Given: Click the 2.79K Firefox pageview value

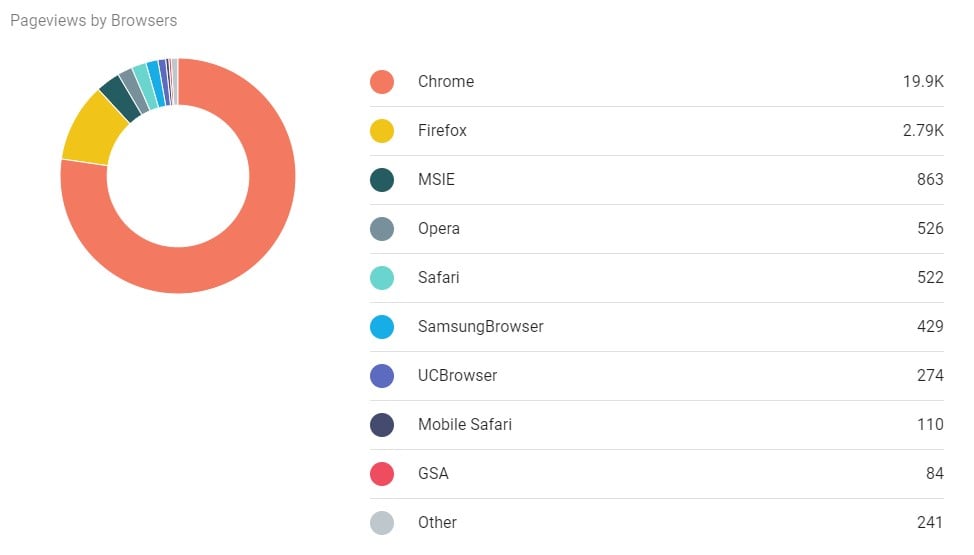Looking at the screenshot, I should [923, 131].
